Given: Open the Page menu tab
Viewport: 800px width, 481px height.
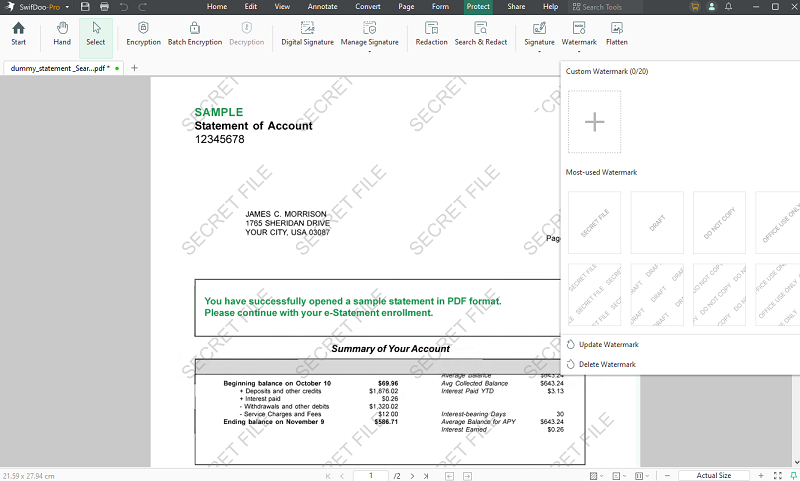Looking at the screenshot, I should (x=406, y=7).
